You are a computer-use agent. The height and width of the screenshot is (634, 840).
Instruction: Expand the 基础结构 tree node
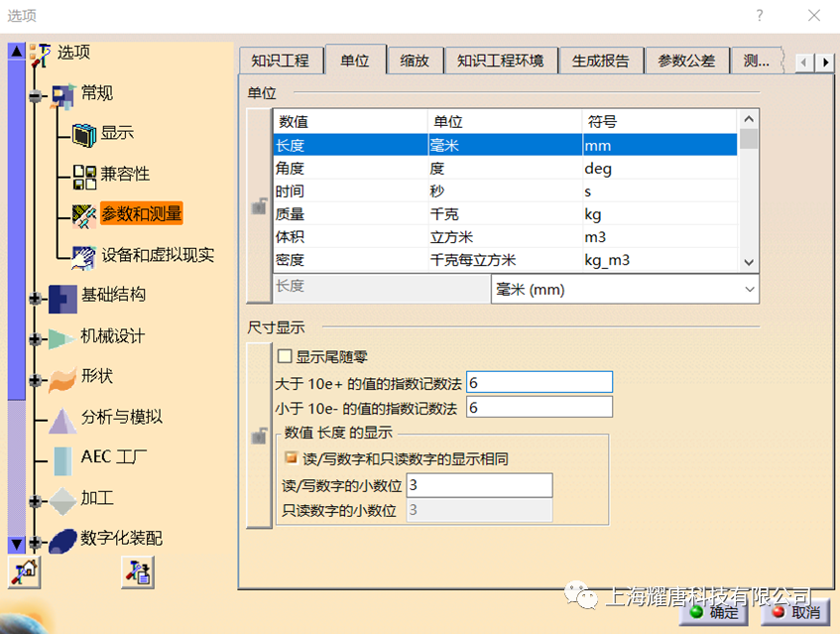pos(36,298)
